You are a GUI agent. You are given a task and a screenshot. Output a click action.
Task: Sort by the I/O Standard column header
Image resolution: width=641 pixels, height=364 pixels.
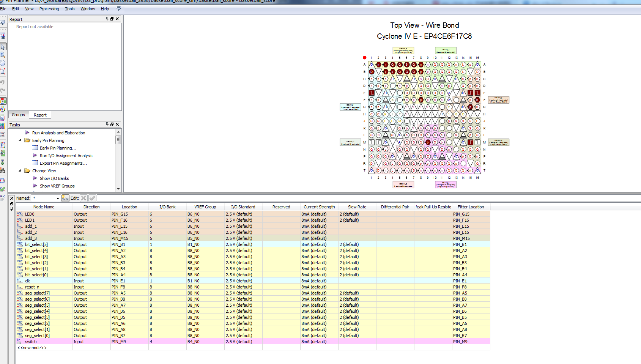pyautogui.click(x=243, y=207)
